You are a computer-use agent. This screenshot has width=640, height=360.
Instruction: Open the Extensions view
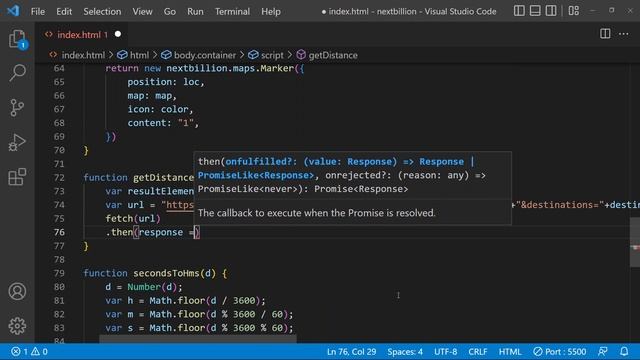(17, 177)
